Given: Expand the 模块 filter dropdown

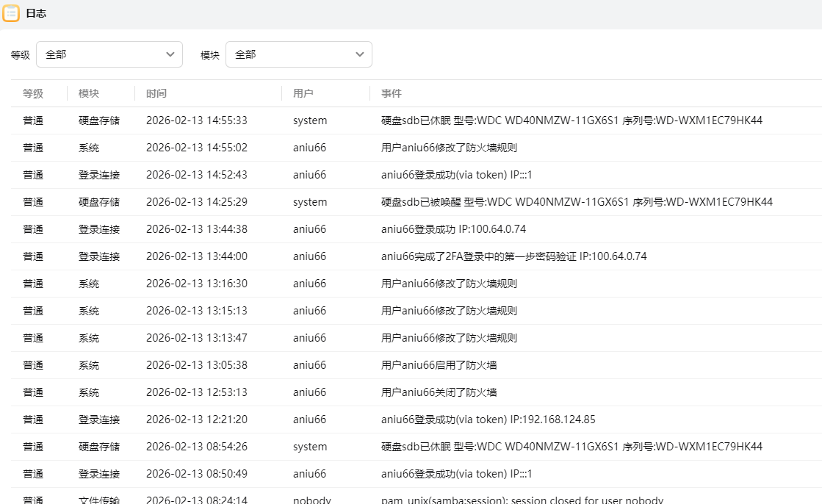Looking at the screenshot, I should [298, 54].
